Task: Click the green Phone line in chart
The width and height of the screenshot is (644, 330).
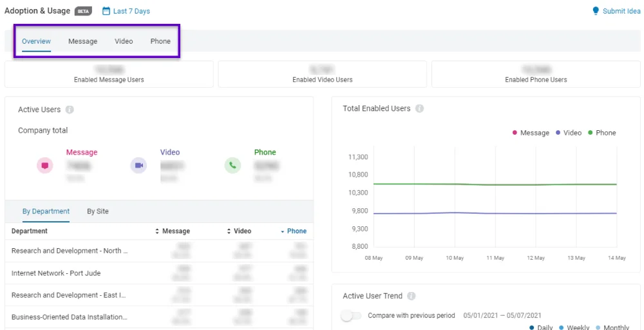Action: [495, 184]
